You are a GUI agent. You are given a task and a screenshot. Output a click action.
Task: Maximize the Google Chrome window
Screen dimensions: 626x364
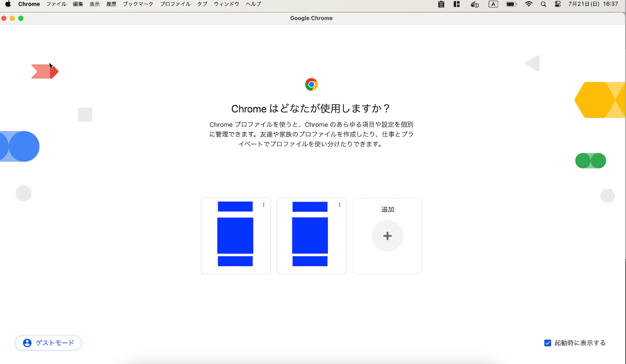[21, 18]
